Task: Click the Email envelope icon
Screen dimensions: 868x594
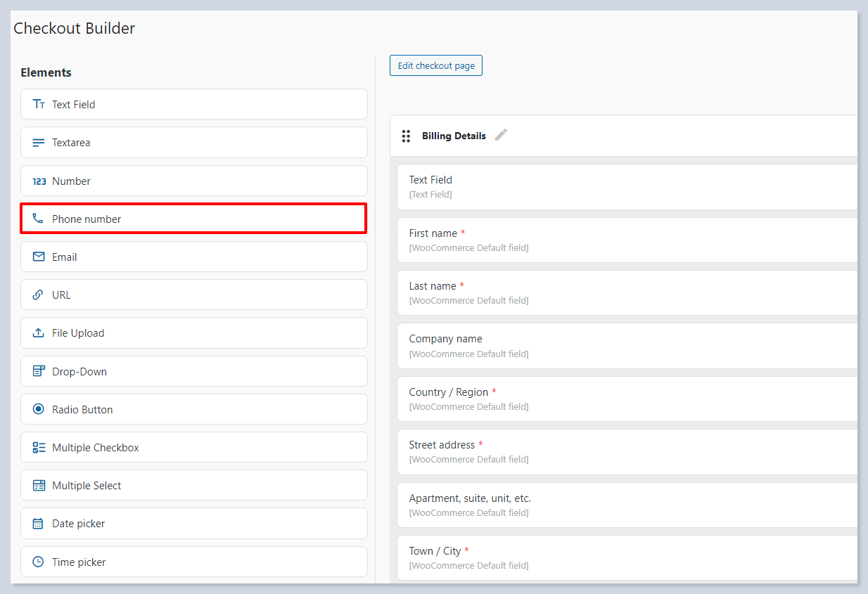Action: coord(39,257)
